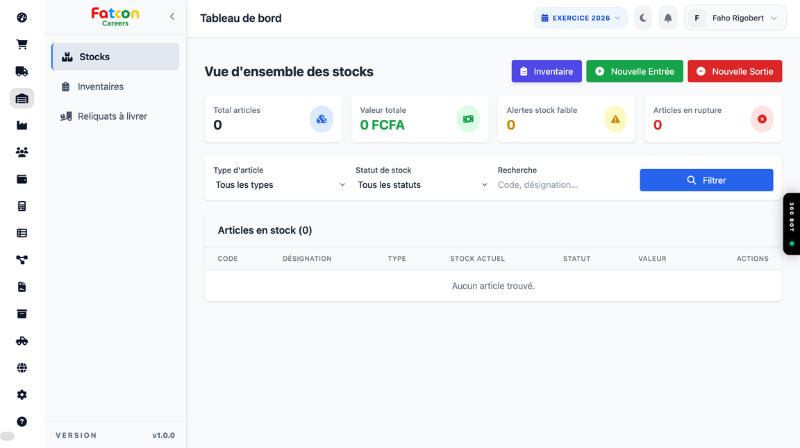Click the Filtrer button
This screenshot has width=800, height=448.
(706, 180)
